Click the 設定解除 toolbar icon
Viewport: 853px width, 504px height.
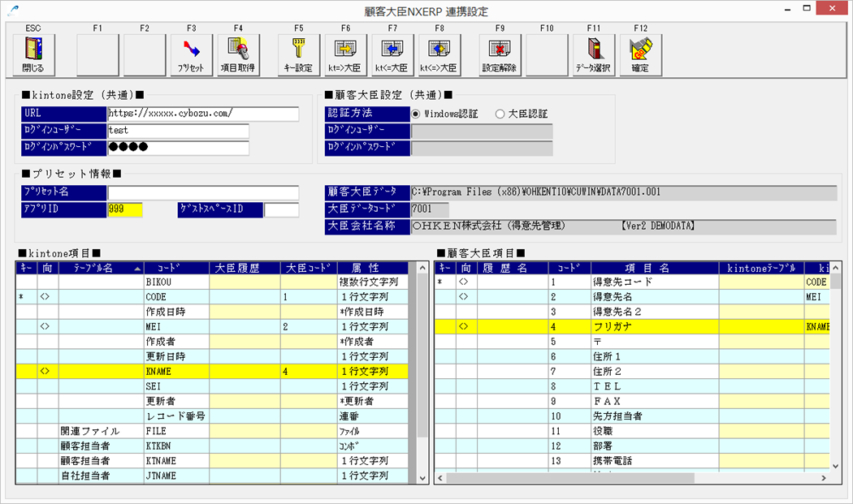point(500,54)
